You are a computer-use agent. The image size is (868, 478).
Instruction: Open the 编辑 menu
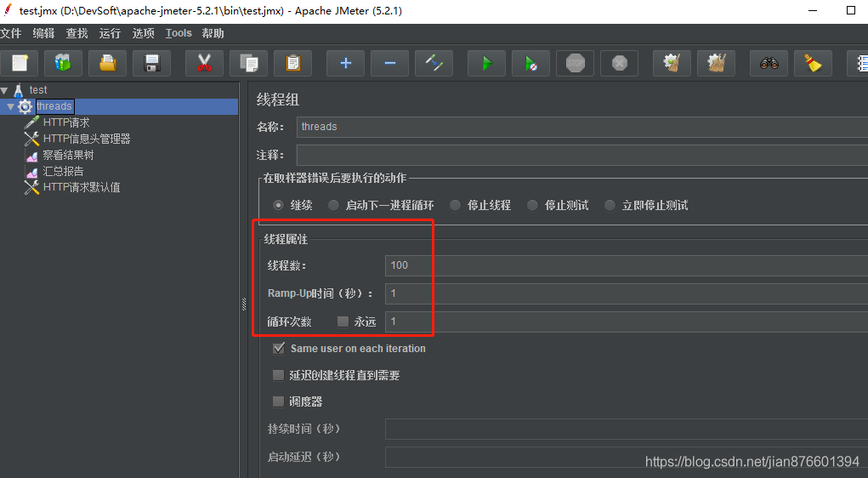pyautogui.click(x=43, y=33)
